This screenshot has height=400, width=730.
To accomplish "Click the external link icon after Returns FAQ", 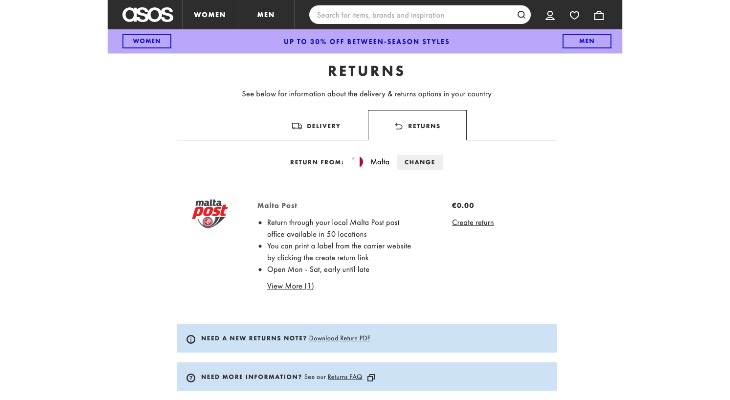I will pos(371,377).
